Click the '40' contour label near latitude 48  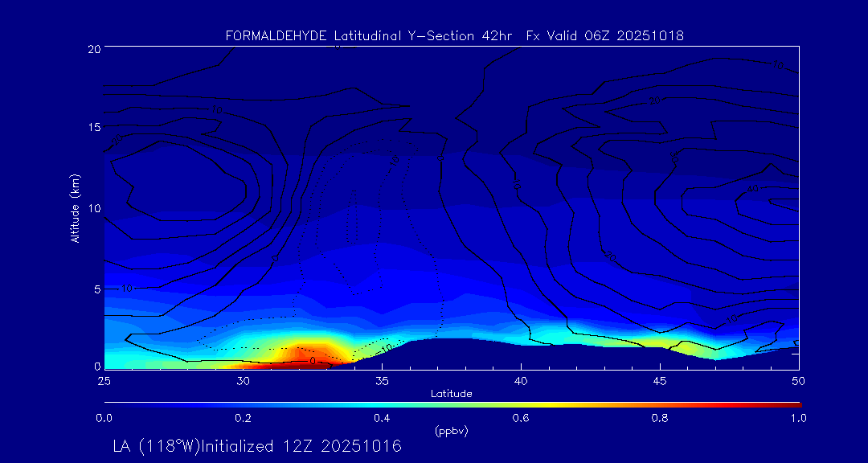(x=752, y=190)
